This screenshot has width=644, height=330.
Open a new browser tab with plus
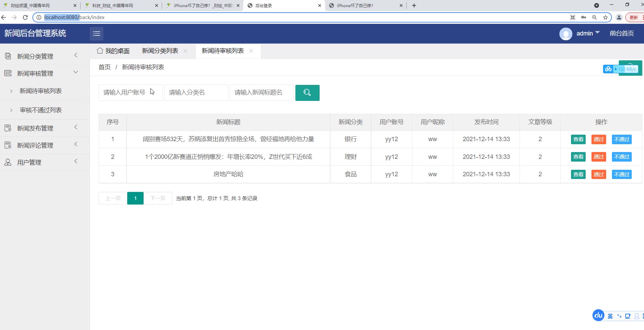pos(414,5)
